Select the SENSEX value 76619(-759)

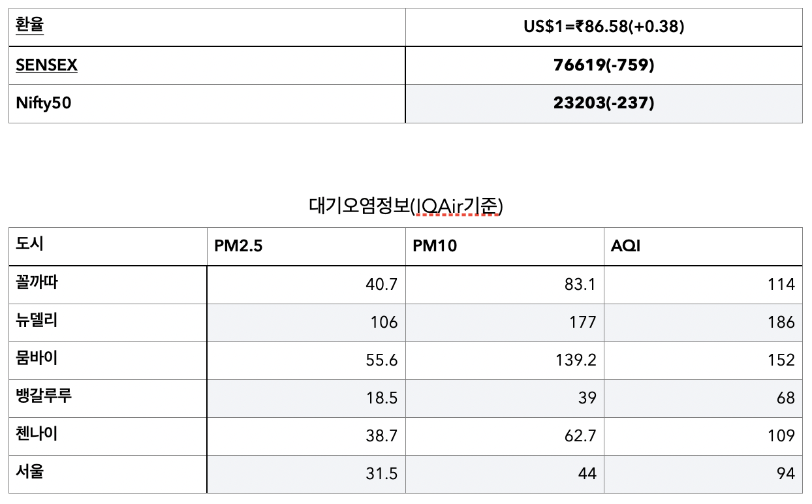coord(604,65)
